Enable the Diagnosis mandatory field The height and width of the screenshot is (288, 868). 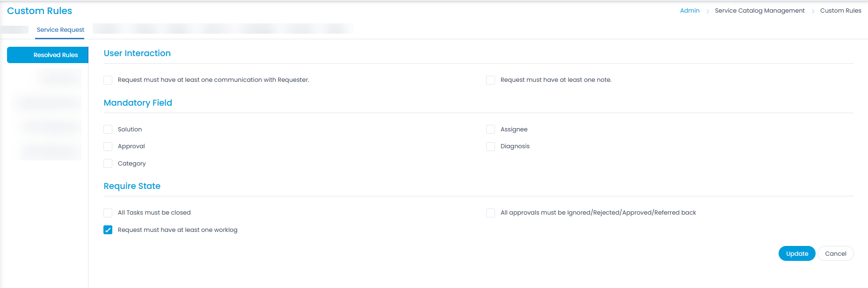491,146
